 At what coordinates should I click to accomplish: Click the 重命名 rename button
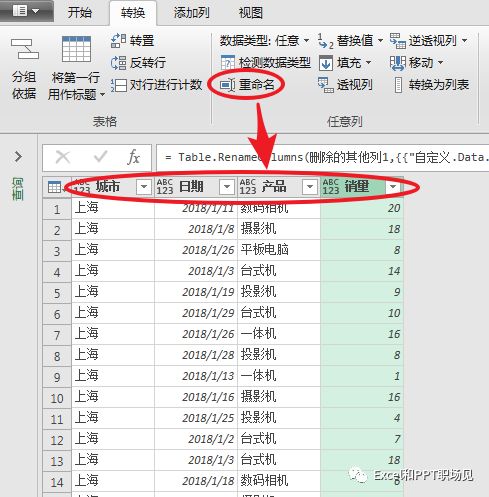coord(247,85)
